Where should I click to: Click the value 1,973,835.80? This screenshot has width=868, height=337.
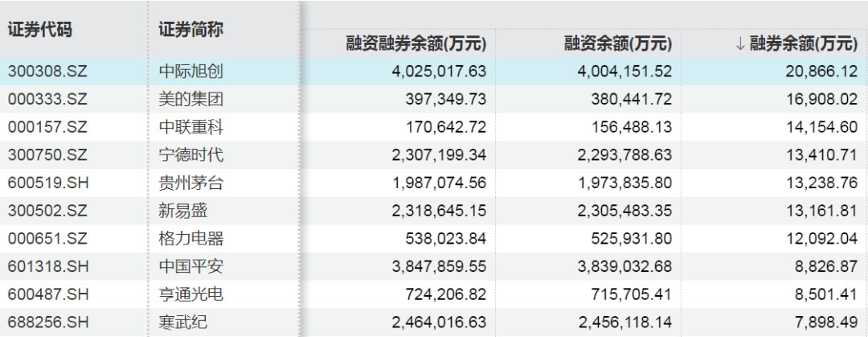pos(624,183)
